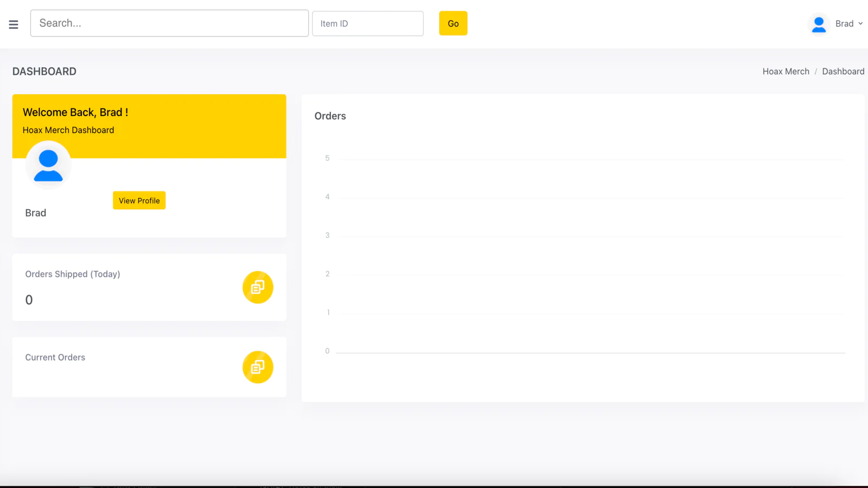Open the hamburger sidebar menu
The height and width of the screenshot is (488, 868).
(x=14, y=24)
